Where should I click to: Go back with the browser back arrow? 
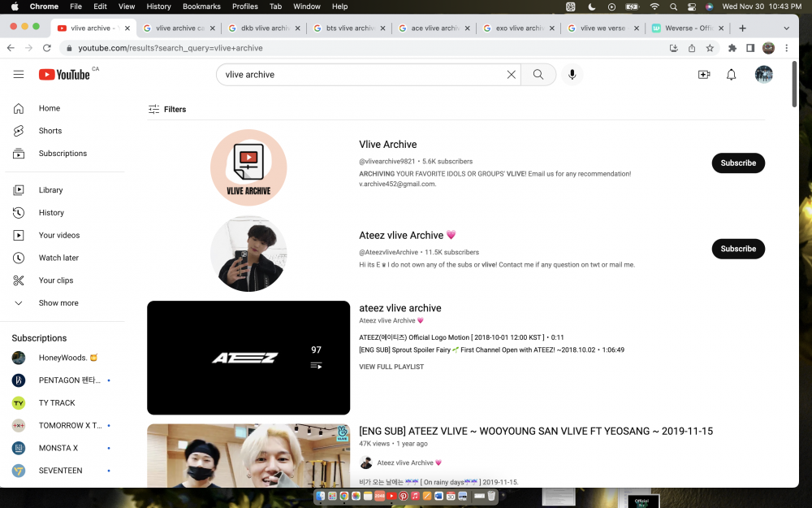(11, 48)
